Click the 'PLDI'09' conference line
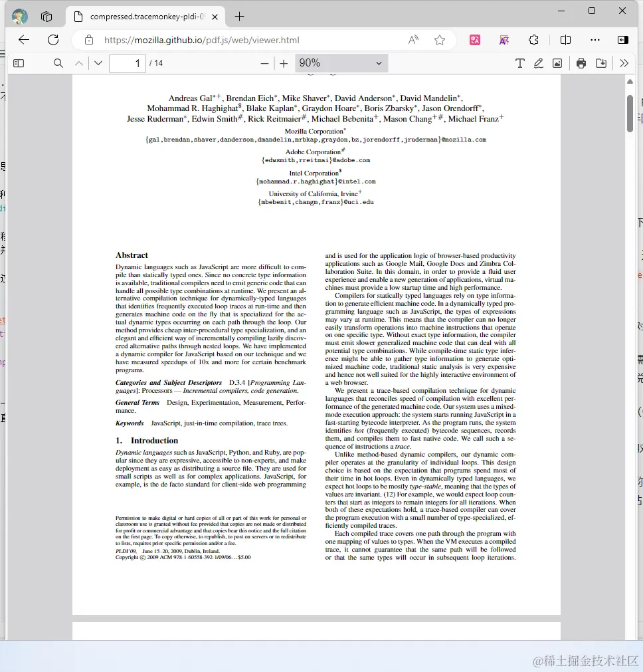The image size is (643, 672). click(167, 551)
